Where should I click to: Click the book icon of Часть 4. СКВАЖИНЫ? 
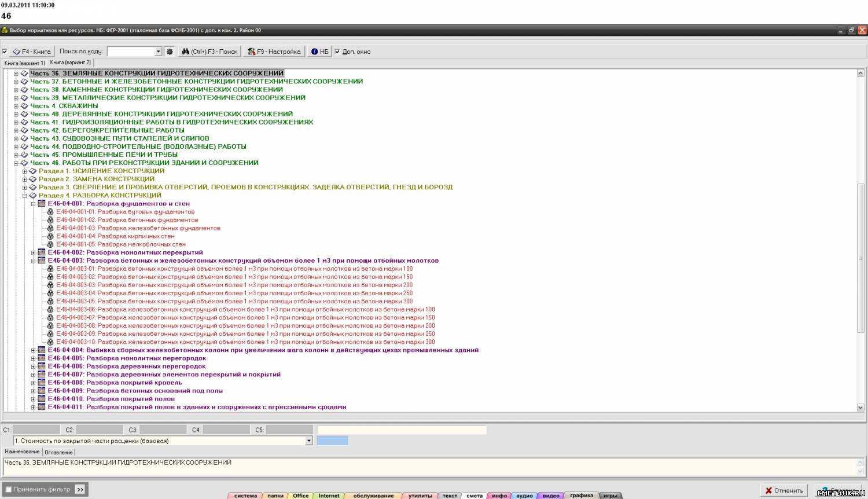24,106
